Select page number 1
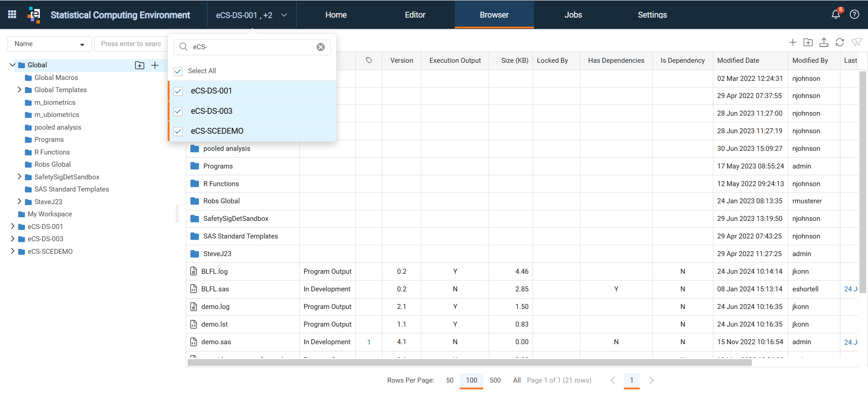 point(632,380)
